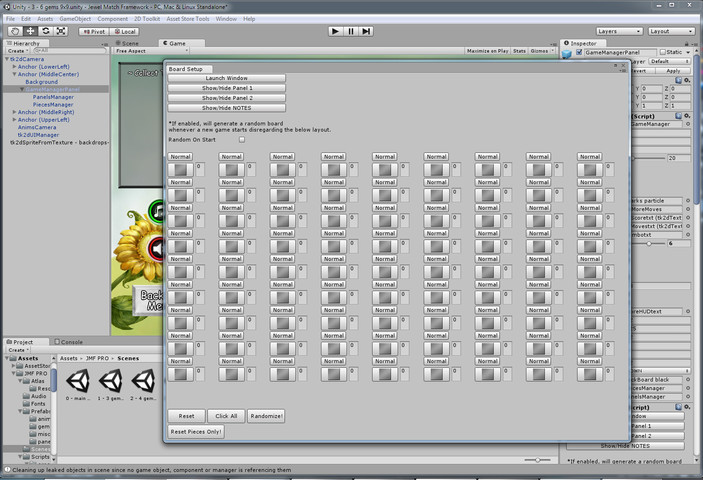The width and height of the screenshot is (703, 480).
Task: Open the GameObject menu
Action: 75,19
